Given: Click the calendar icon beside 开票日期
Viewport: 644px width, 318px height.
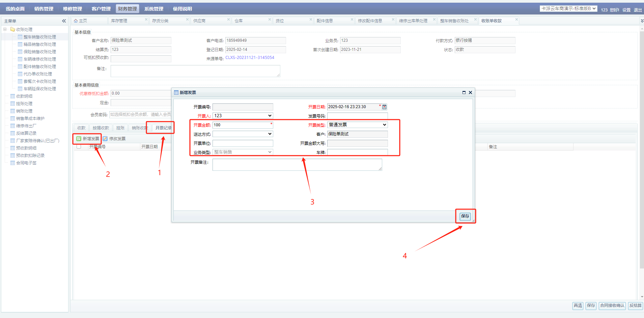Looking at the screenshot, I should pos(384,107).
